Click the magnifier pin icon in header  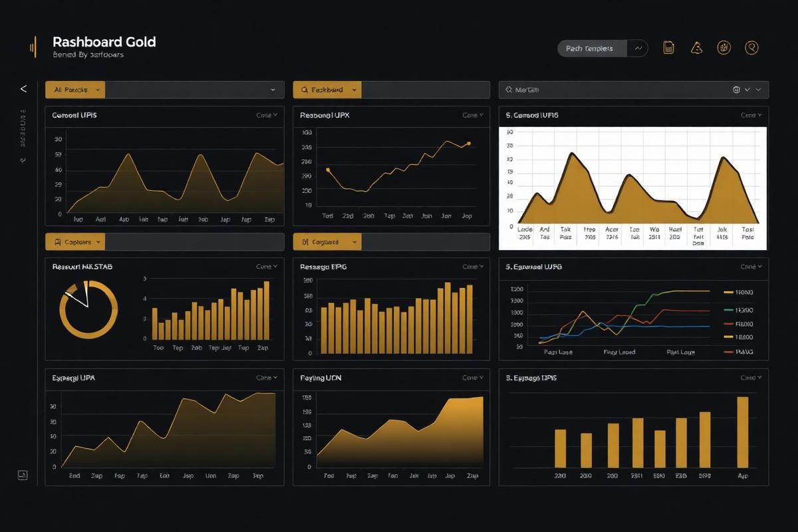click(751, 47)
